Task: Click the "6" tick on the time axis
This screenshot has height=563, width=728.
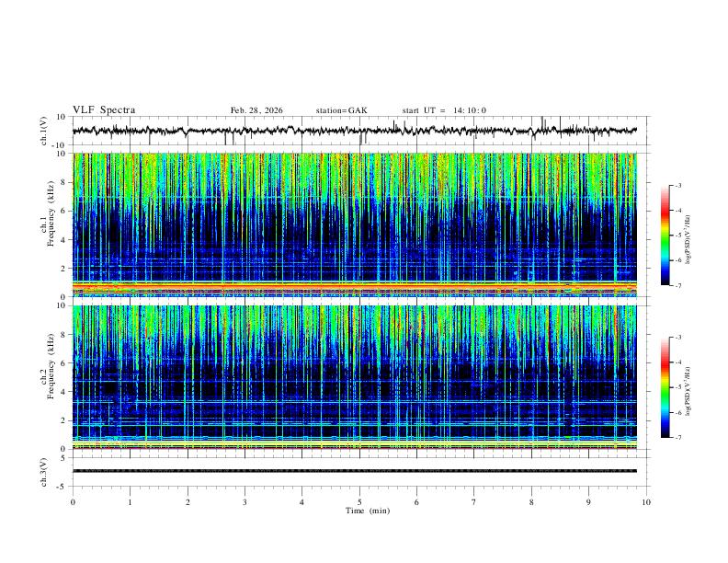Action: [x=417, y=502]
